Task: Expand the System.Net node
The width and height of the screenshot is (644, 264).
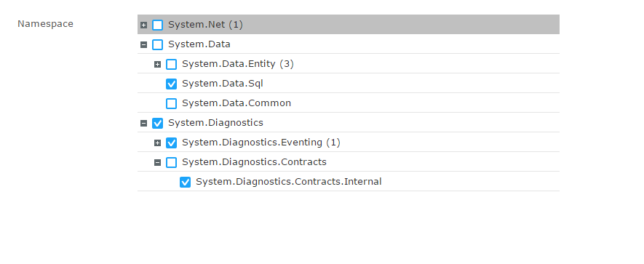Action: pyautogui.click(x=143, y=25)
